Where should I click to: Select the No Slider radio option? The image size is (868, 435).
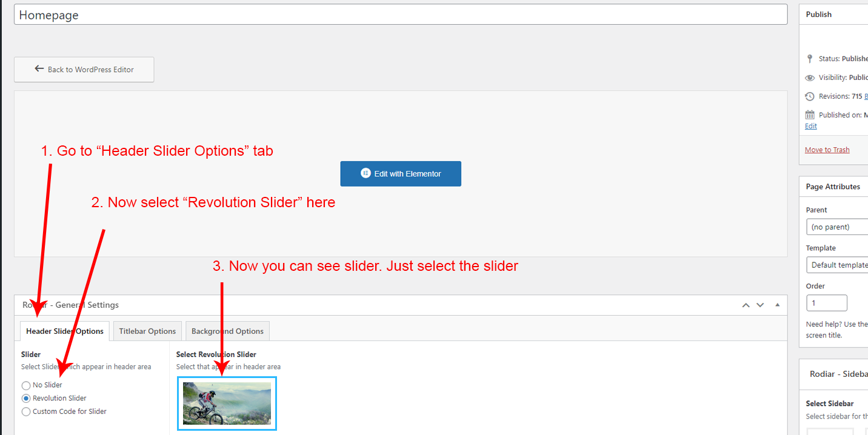[x=26, y=385]
